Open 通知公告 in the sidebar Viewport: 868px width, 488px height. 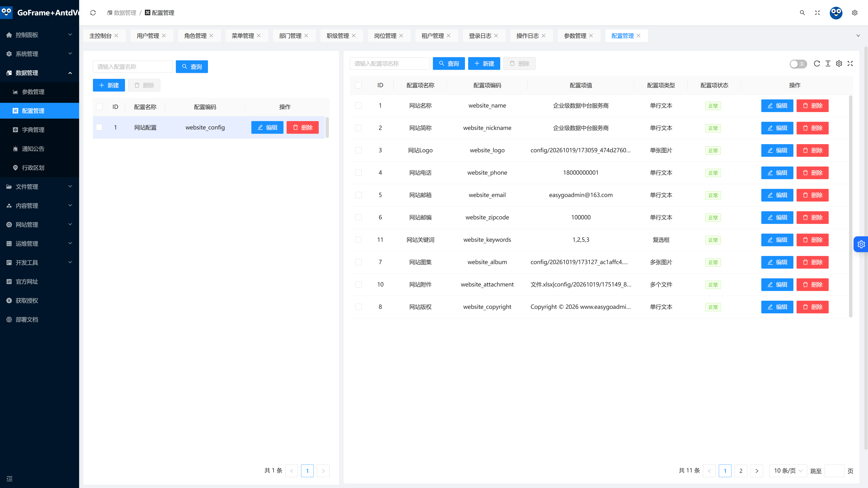click(39, 149)
